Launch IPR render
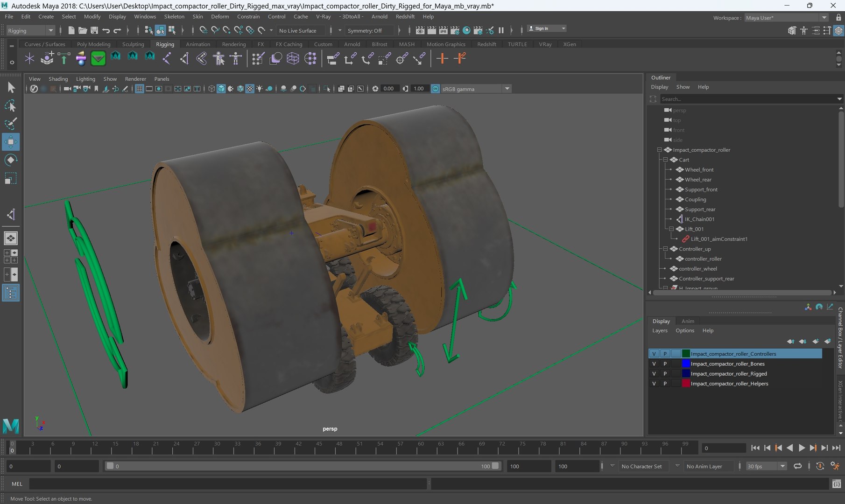This screenshot has height=504, width=845. [443, 30]
